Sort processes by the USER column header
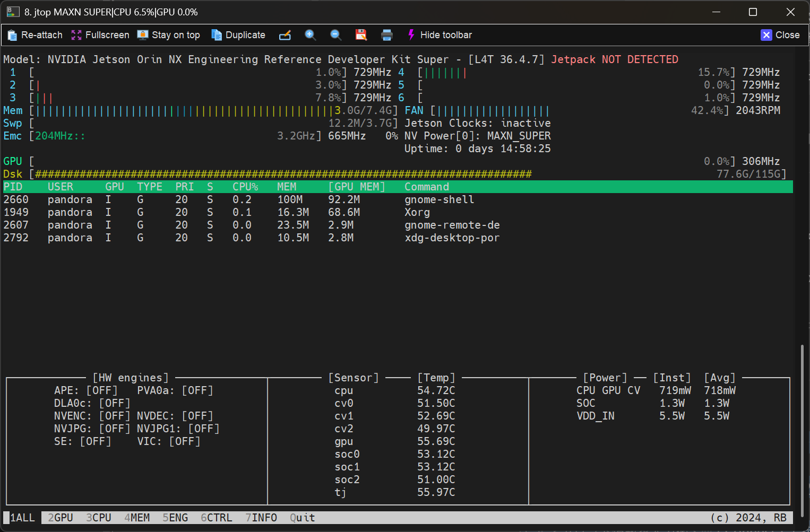 [x=61, y=187]
